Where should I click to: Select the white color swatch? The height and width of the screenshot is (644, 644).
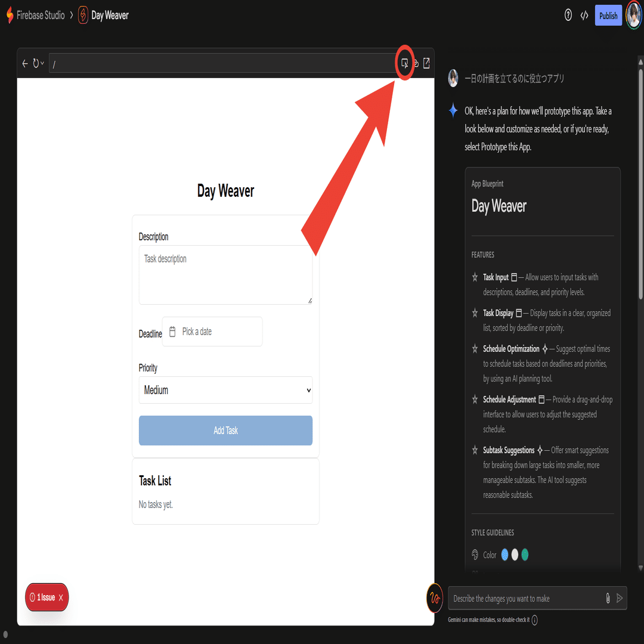(515, 555)
